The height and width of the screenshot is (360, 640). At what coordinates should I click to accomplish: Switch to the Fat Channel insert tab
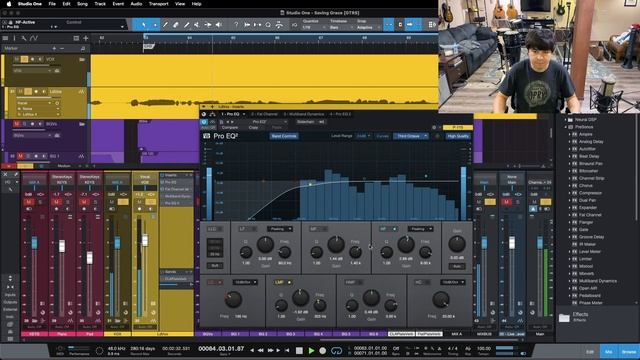click(264, 114)
